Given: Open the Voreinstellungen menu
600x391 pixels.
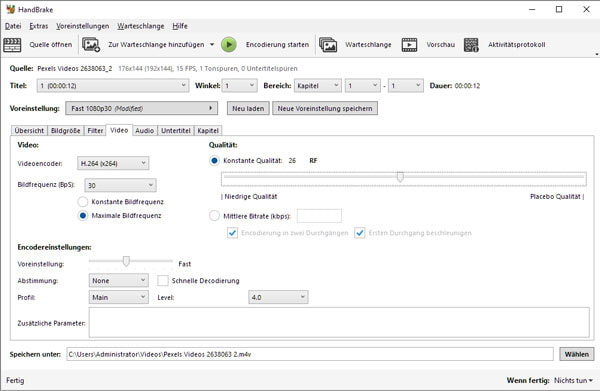Looking at the screenshot, I should pos(82,26).
